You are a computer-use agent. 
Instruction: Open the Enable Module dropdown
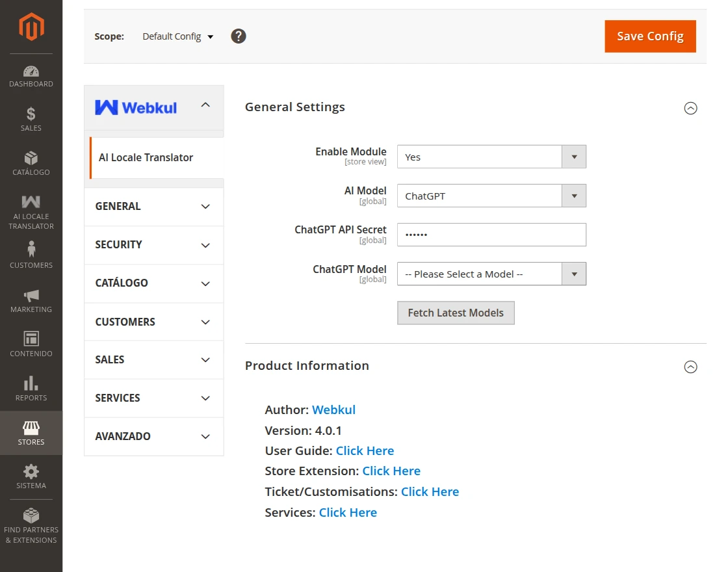point(491,157)
